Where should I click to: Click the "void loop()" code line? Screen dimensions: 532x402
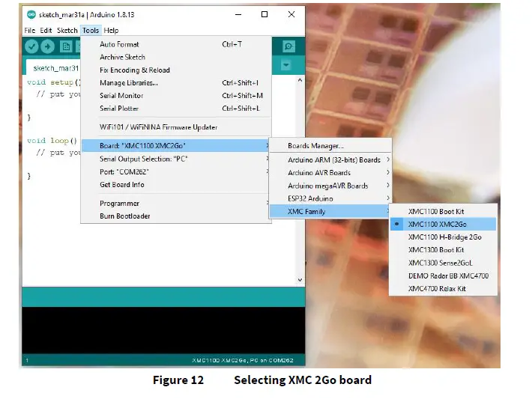[52, 141]
